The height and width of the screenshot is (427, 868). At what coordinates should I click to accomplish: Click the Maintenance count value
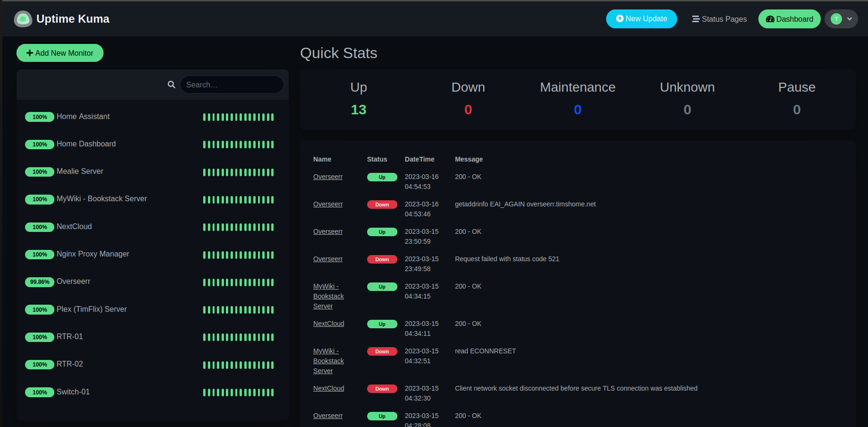click(x=577, y=110)
